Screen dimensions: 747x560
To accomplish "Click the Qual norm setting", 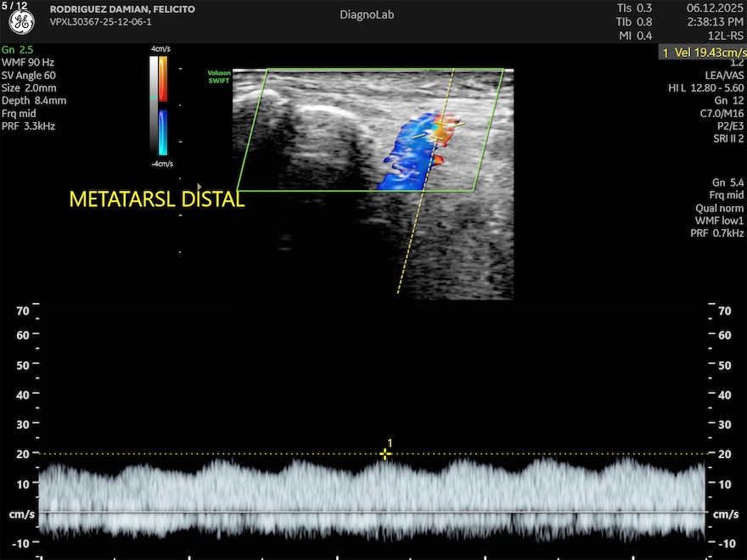I will 719,208.
